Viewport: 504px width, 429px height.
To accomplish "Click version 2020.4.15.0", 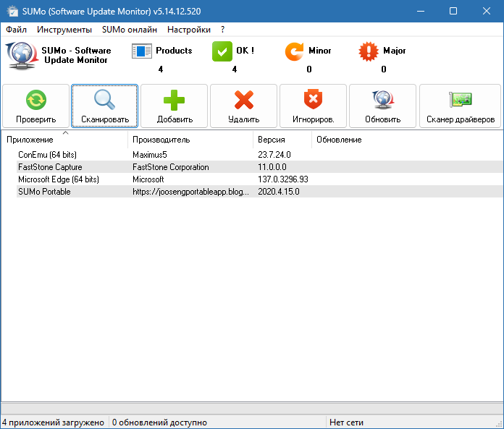I will 278,192.
